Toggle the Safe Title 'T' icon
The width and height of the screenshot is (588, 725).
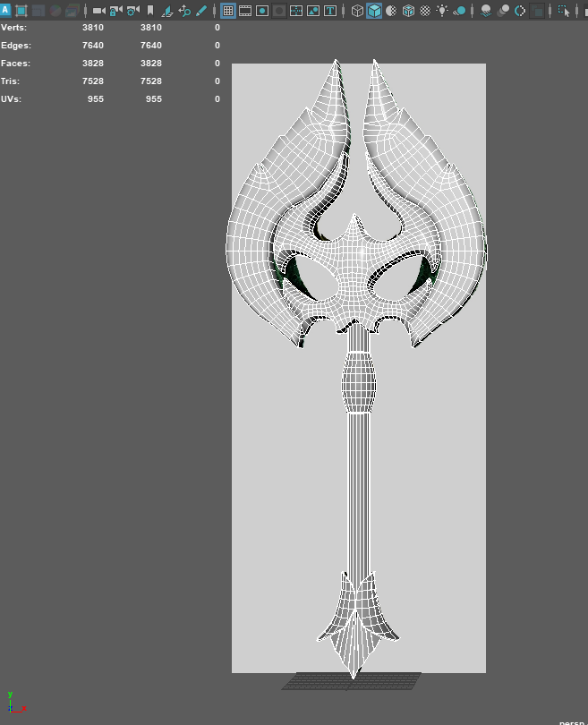[330, 11]
